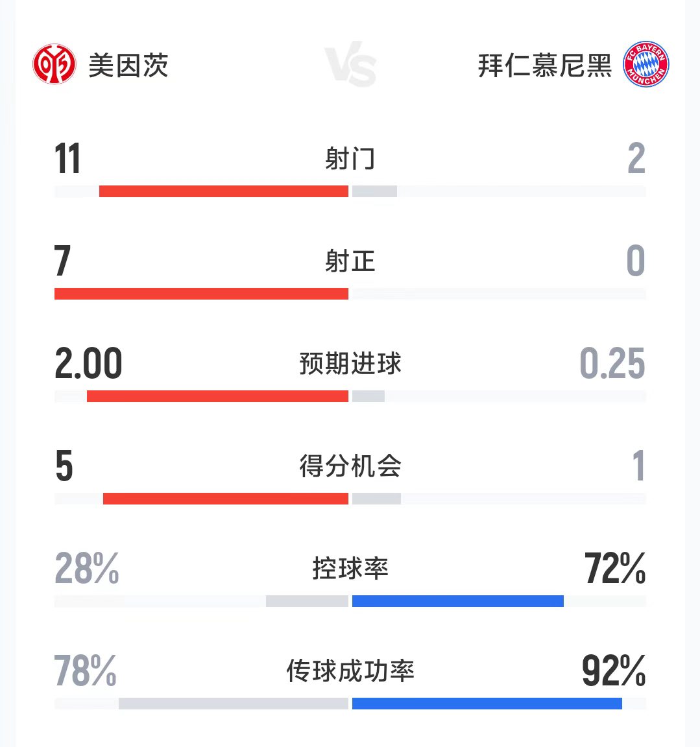Select the 控球率 stat label
The height and width of the screenshot is (747, 700).
pos(350,569)
